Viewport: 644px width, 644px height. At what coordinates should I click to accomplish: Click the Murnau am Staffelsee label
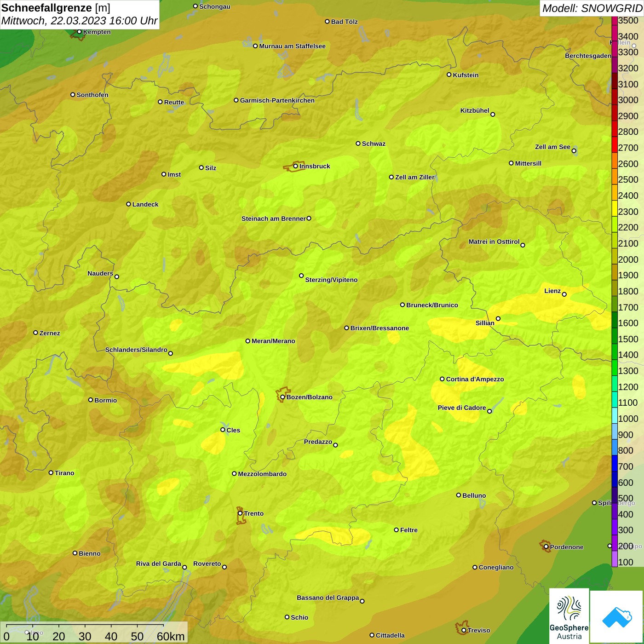[293, 46]
